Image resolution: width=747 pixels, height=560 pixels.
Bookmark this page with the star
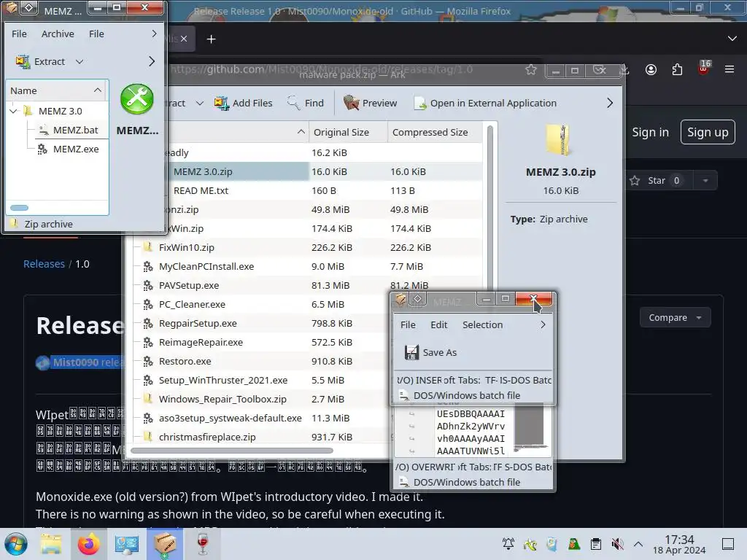pyautogui.click(x=531, y=69)
